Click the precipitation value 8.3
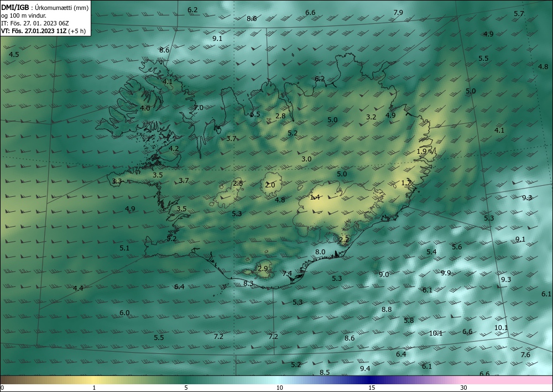 coord(248,283)
